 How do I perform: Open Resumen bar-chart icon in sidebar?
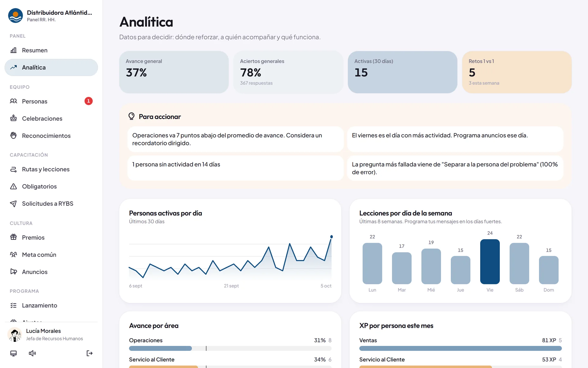click(13, 50)
